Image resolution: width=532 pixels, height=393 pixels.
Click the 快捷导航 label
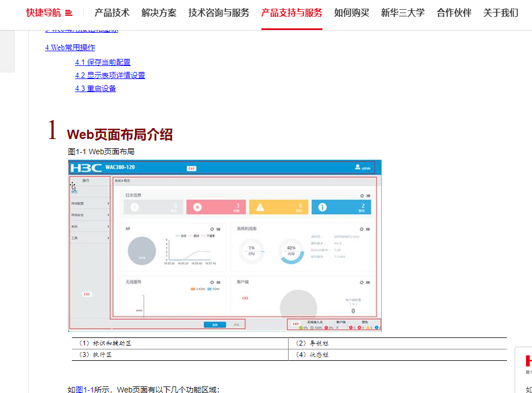pyautogui.click(x=44, y=13)
